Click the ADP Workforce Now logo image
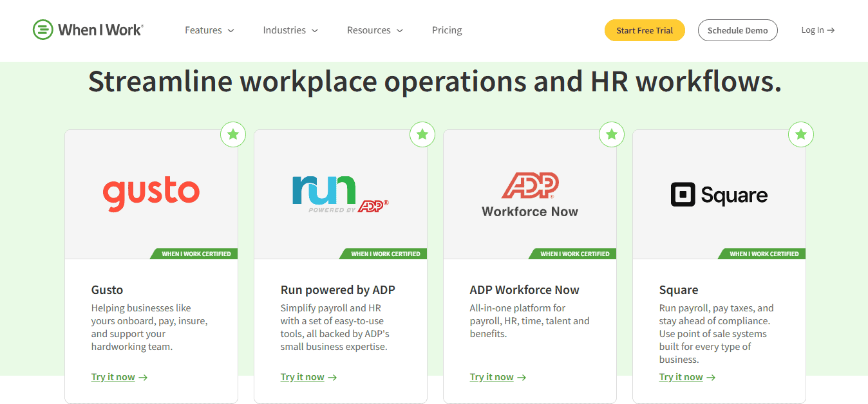The height and width of the screenshot is (404, 868). [x=530, y=194]
